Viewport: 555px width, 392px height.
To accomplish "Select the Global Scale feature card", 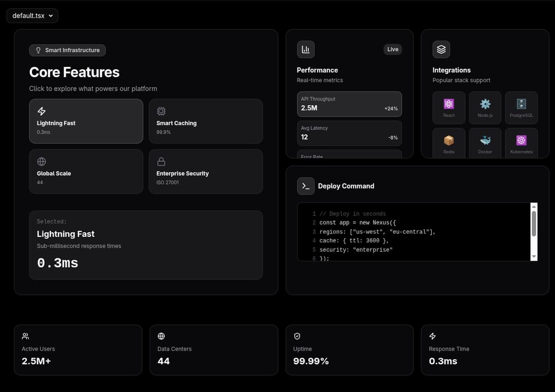I will click(86, 171).
